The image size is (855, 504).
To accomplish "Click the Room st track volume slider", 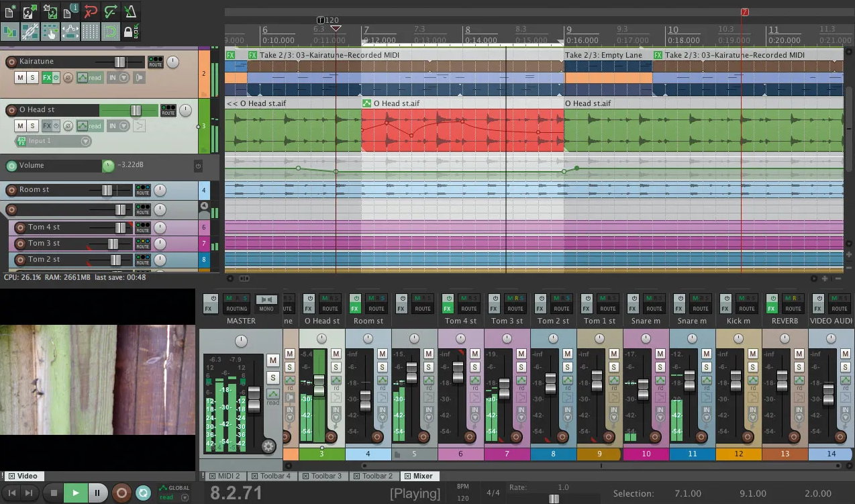I will [x=106, y=190].
